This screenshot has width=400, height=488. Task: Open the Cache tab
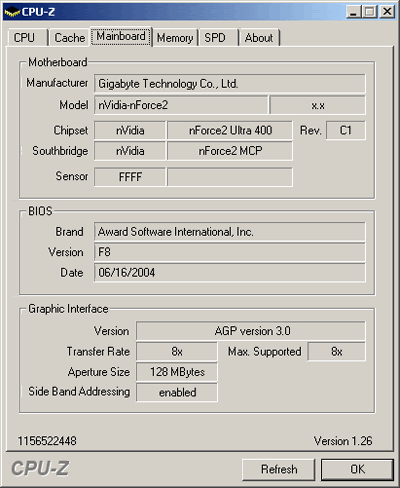[69, 37]
